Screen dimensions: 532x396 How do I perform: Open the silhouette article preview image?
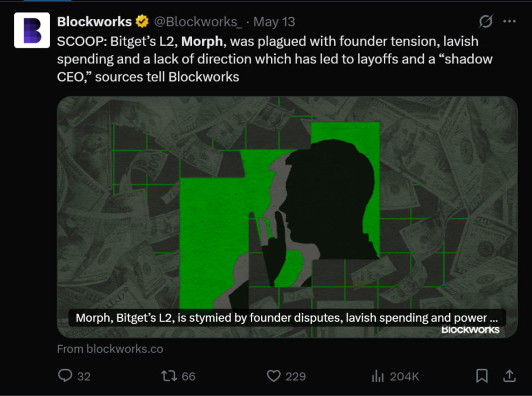(x=287, y=217)
